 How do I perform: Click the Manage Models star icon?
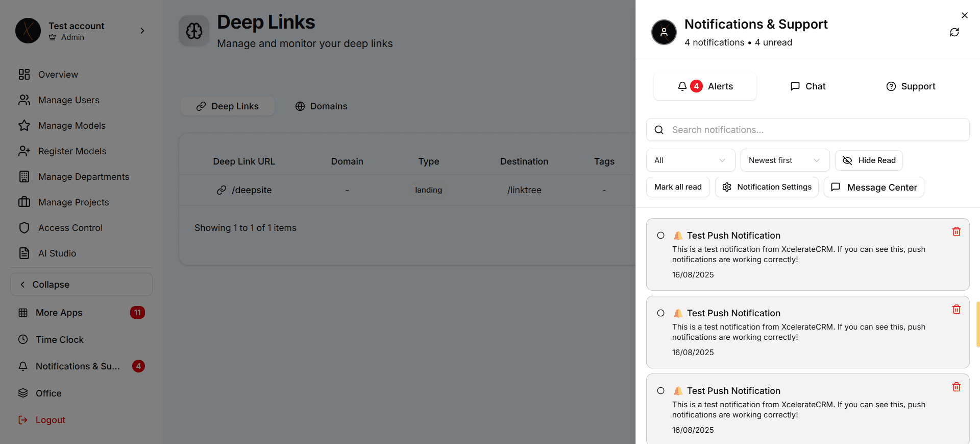click(24, 126)
